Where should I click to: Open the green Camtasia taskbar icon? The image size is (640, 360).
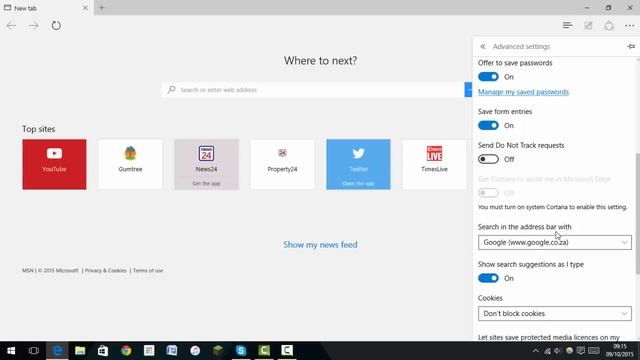tap(264, 351)
